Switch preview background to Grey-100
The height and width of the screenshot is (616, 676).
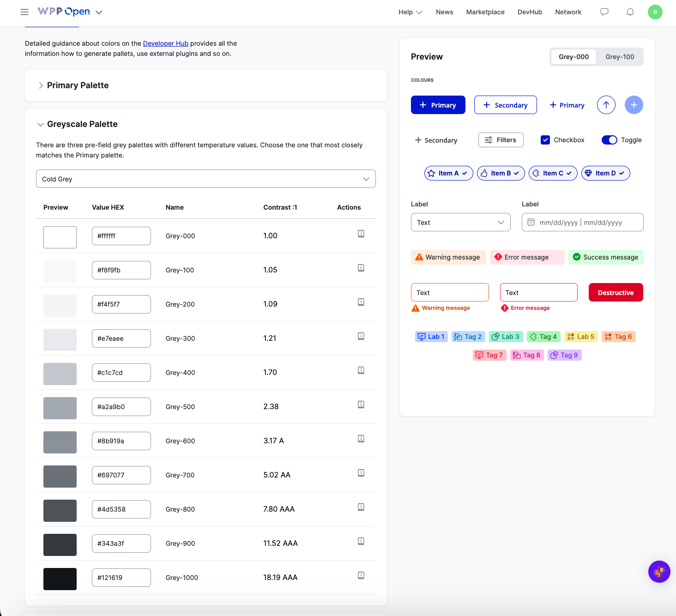[619, 57]
